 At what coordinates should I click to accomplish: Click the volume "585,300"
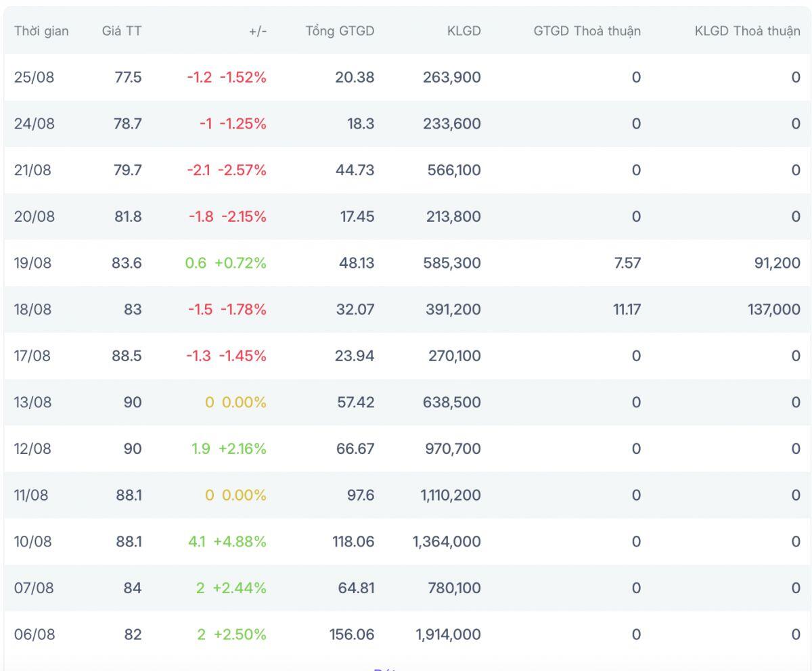point(453,263)
